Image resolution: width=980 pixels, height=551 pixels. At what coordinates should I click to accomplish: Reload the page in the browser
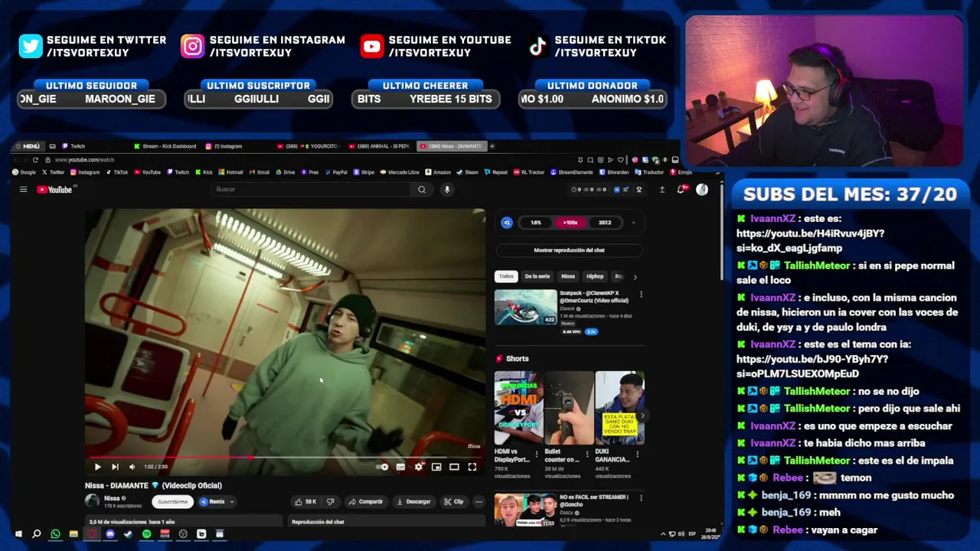click(35, 160)
